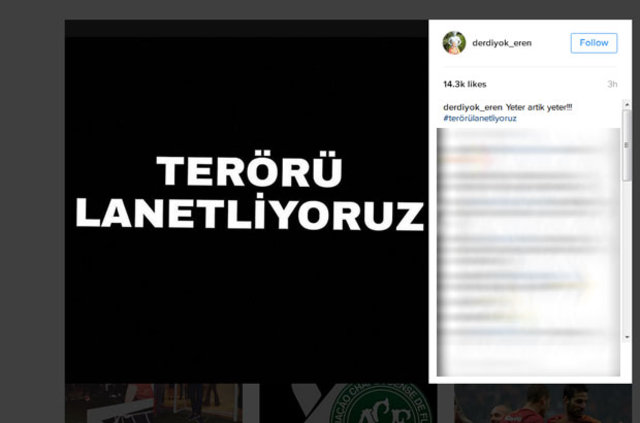Select the bottom-left gym photo thumbnail
Screen dimensions: 640x423
(160, 404)
